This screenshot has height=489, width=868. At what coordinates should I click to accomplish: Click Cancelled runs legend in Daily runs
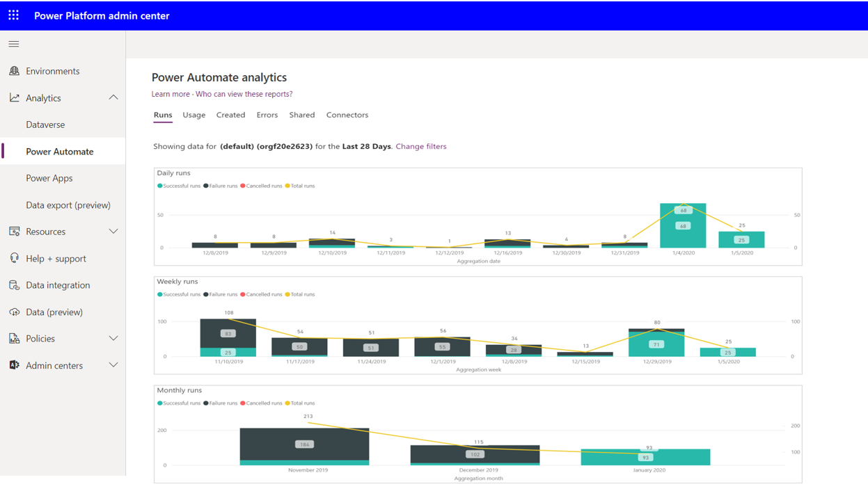(261, 186)
